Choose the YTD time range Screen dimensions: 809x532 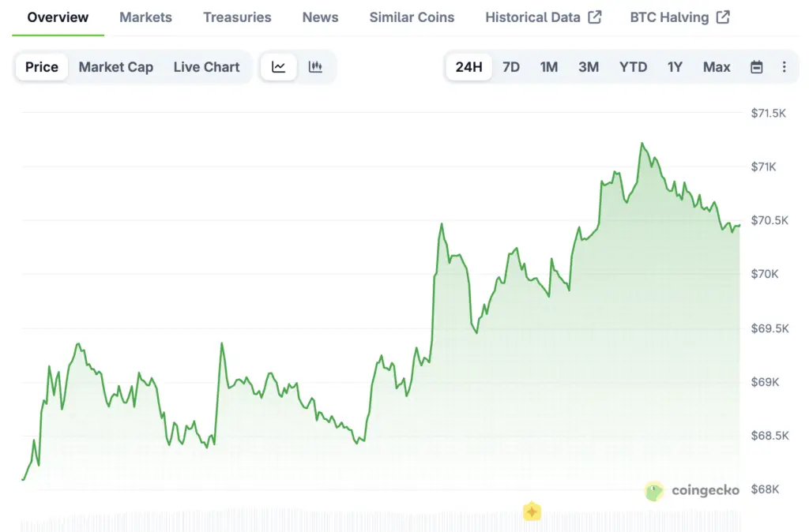[x=633, y=67]
